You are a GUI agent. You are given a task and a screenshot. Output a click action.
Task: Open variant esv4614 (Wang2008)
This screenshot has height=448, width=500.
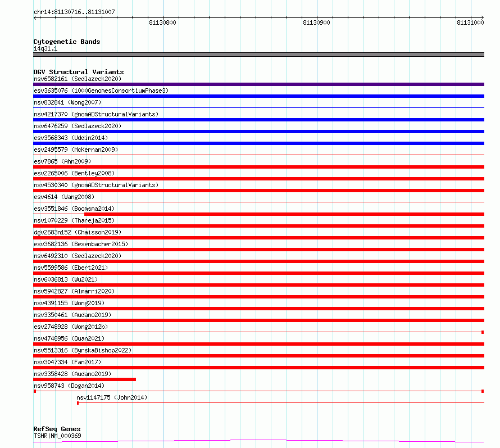[x=64, y=197]
